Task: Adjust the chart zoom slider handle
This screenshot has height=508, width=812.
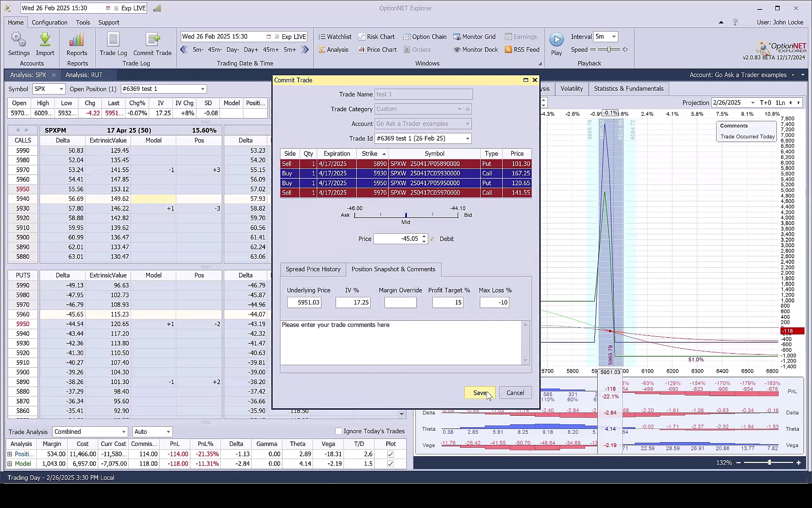Action: 769,463
